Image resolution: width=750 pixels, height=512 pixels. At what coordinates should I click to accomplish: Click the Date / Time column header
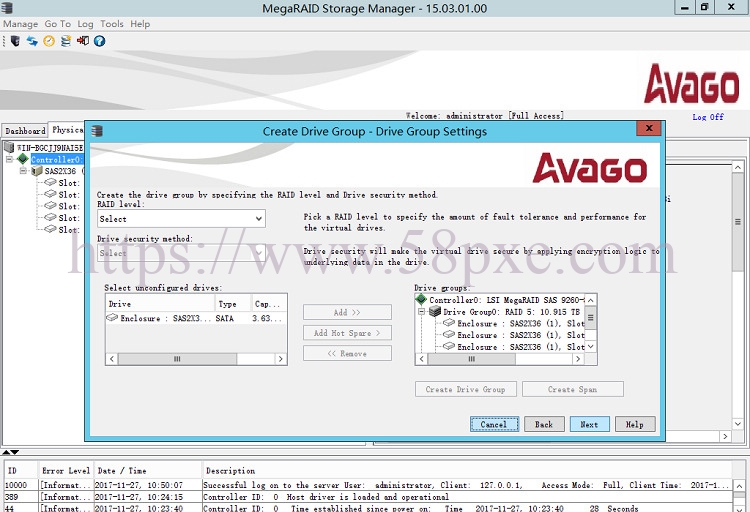pos(147,470)
